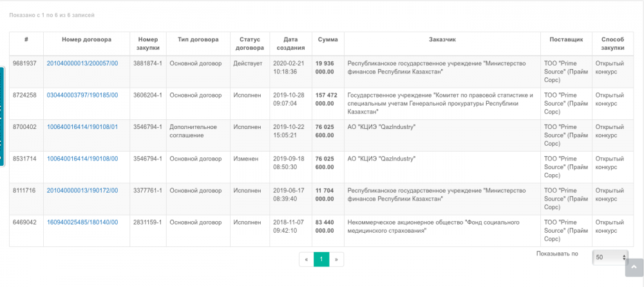
Task: Go to previous page with « arrow
Action: tap(307, 259)
